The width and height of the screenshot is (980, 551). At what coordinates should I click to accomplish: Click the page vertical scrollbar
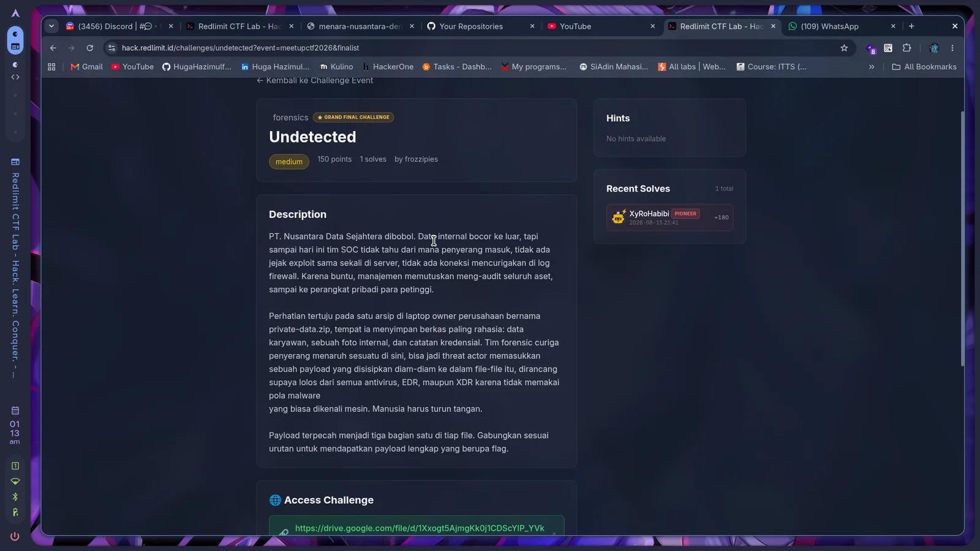point(962,239)
